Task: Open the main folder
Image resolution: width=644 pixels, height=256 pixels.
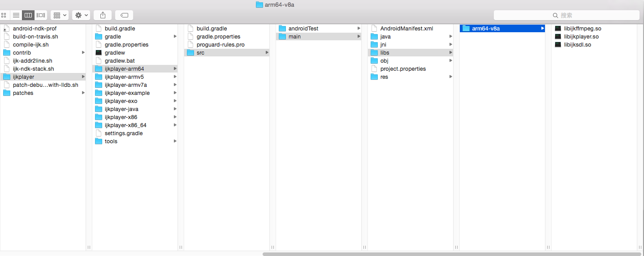Action: click(x=319, y=37)
